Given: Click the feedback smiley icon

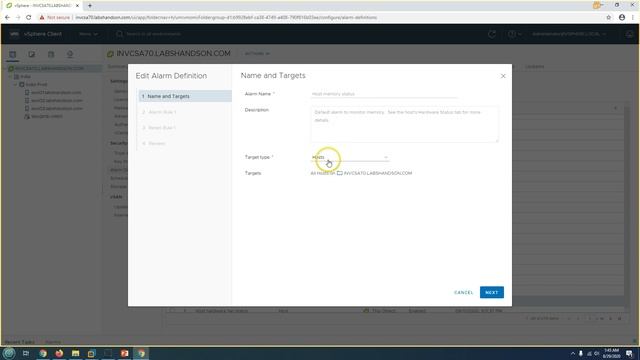Looking at the screenshot, I should pos(629,34).
